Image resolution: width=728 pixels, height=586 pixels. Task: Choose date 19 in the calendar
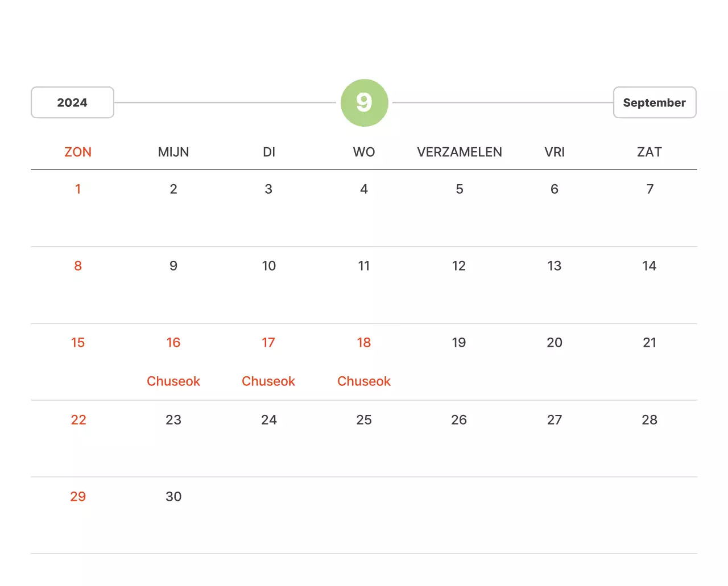(x=459, y=343)
